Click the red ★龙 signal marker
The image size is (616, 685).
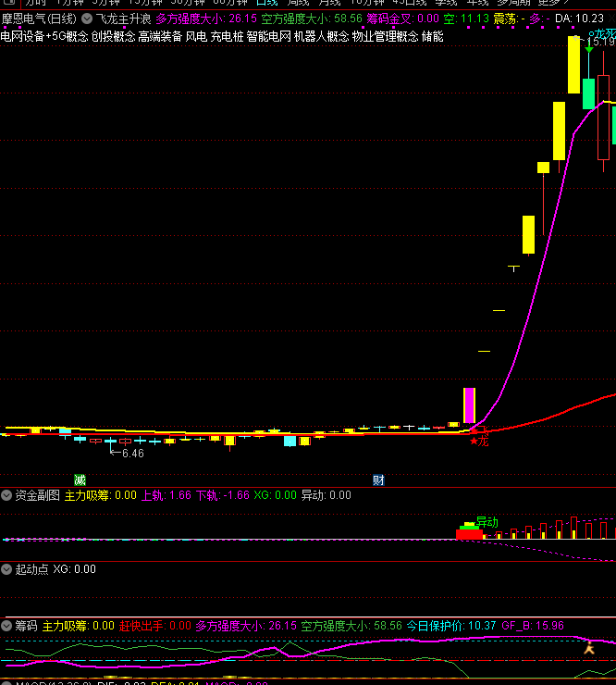479,441
